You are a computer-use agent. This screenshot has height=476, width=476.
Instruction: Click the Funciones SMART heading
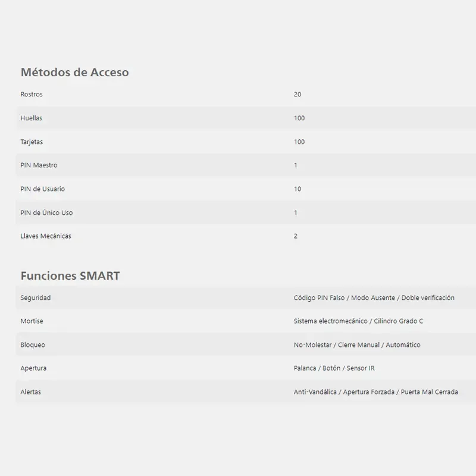click(70, 275)
